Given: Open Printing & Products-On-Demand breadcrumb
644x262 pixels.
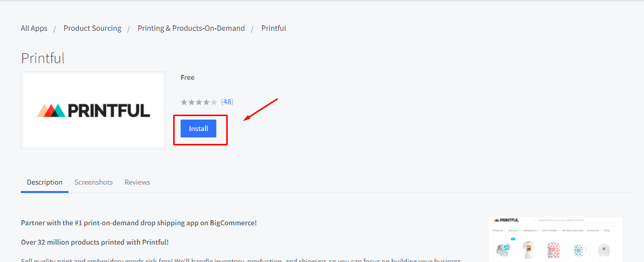Looking at the screenshot, I should [191, 28].
